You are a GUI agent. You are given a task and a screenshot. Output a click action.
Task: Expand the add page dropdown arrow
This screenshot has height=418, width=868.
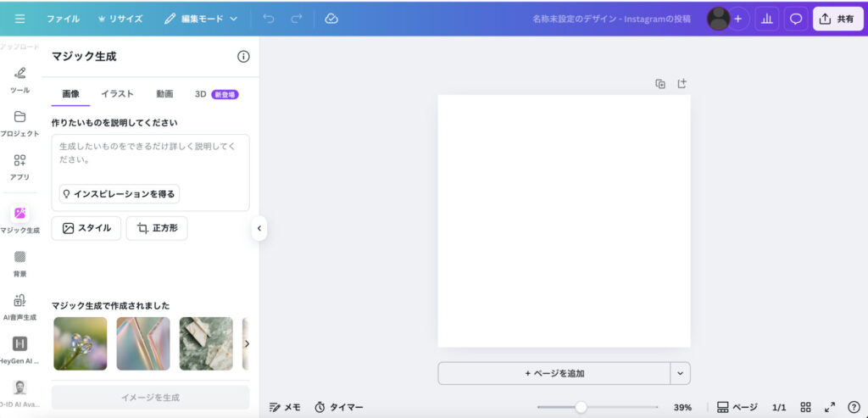[681, 373]
